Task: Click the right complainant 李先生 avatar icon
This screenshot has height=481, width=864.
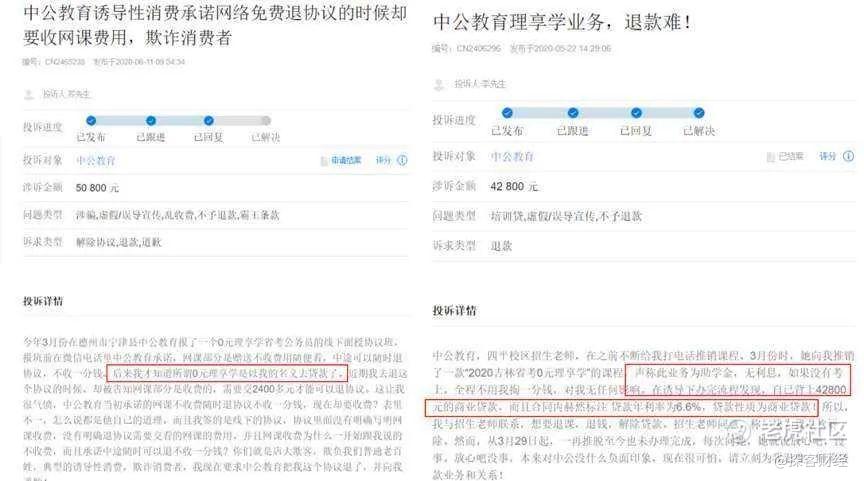Action: pyautogui.click(x=439, y=84)
